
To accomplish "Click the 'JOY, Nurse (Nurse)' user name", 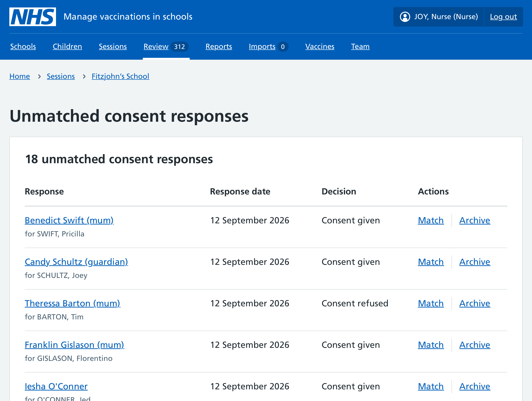I will coord(446,17).
